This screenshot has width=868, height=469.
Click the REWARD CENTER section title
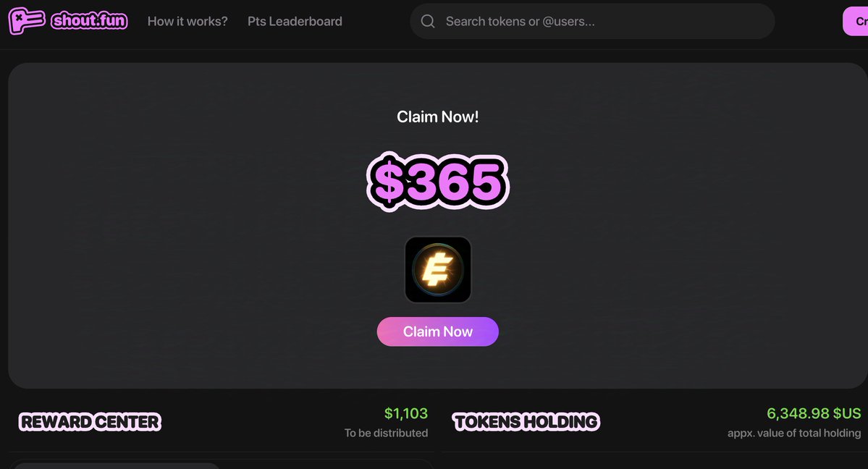tap(90, 422)
